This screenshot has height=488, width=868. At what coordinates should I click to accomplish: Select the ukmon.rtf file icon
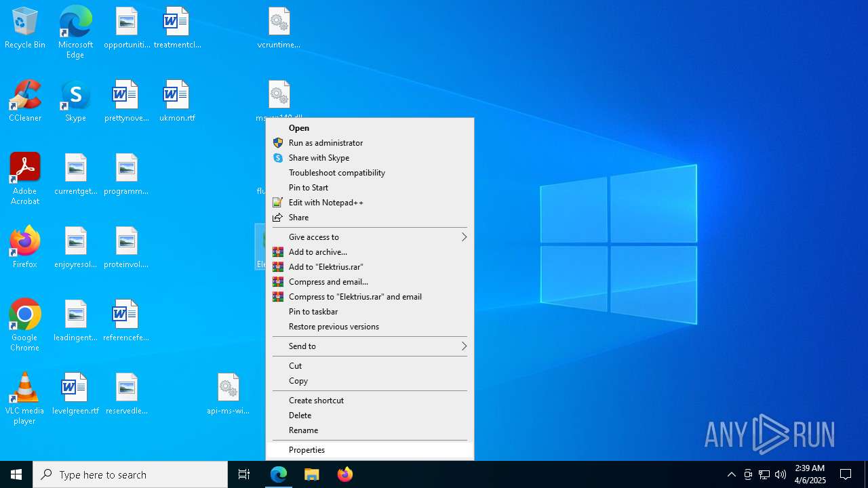click(x=177, y=102)
